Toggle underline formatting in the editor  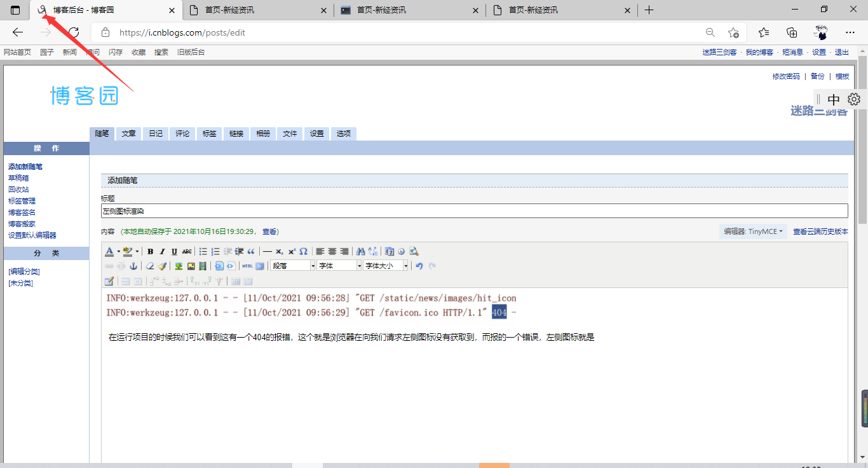click(x=174, y=251)
